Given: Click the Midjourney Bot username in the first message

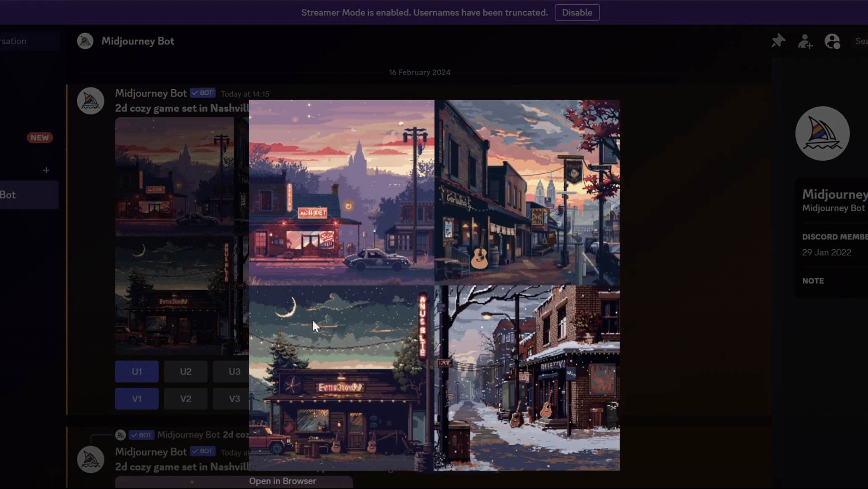Looking at the screenshot, I should click(151, 93).
